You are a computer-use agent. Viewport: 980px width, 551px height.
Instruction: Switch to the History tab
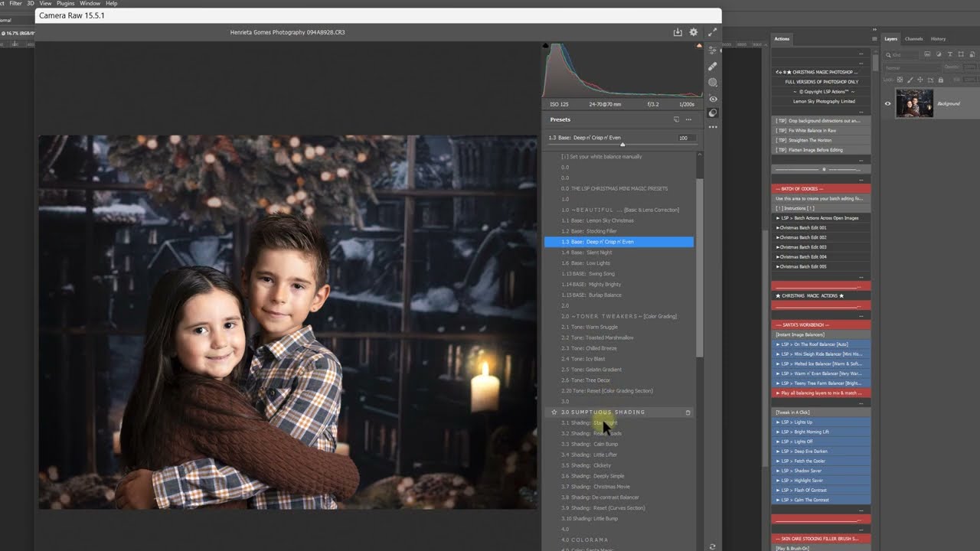938,39
